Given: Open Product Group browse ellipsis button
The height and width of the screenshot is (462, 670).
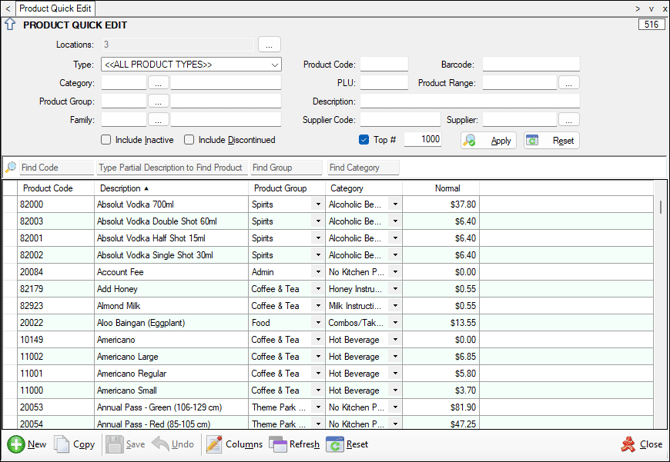Looking at the screenshot, I should [x=158, y=101].
